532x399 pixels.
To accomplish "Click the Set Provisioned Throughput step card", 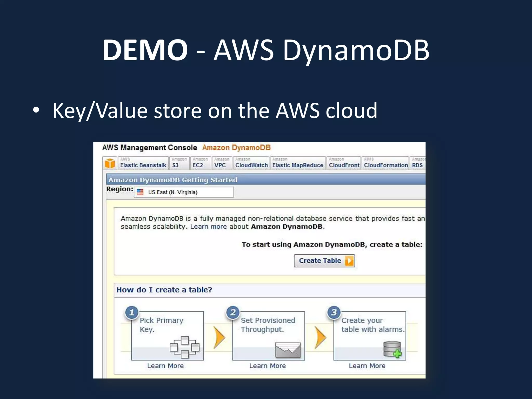I will pyautogui.click(x=269, y=336).
